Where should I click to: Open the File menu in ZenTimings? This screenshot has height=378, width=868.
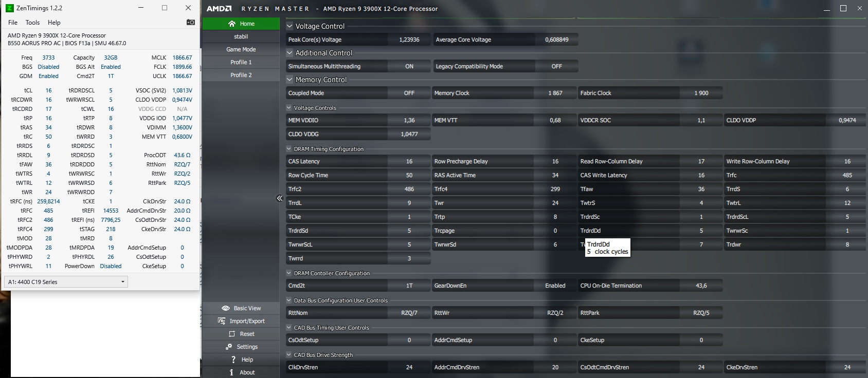(x=13, y=23)
